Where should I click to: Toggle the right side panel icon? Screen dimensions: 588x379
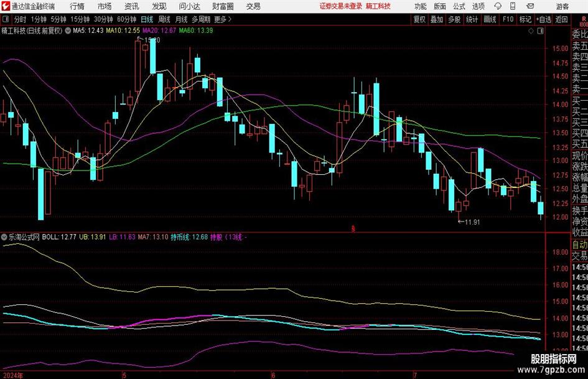(x=540, y=31)
